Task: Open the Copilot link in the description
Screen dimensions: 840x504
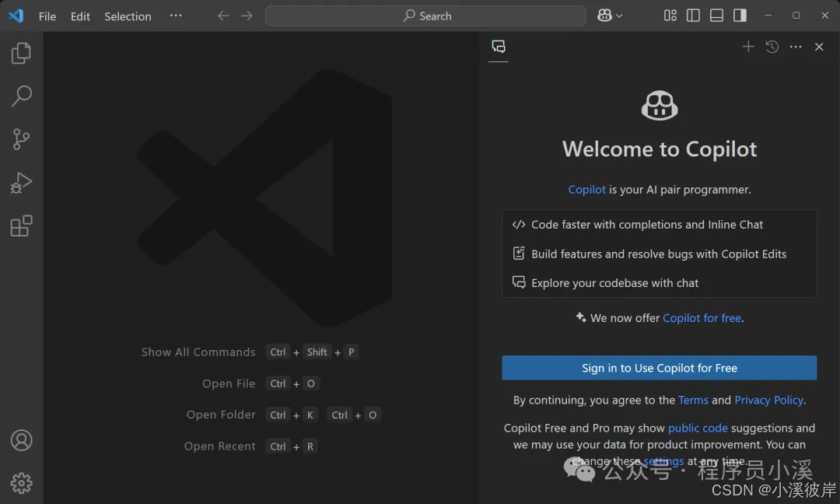Action: click(586, 190)
